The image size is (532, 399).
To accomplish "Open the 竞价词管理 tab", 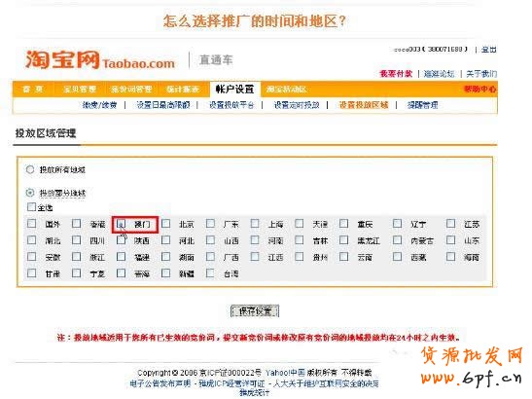I will click(x=131, y=90).
